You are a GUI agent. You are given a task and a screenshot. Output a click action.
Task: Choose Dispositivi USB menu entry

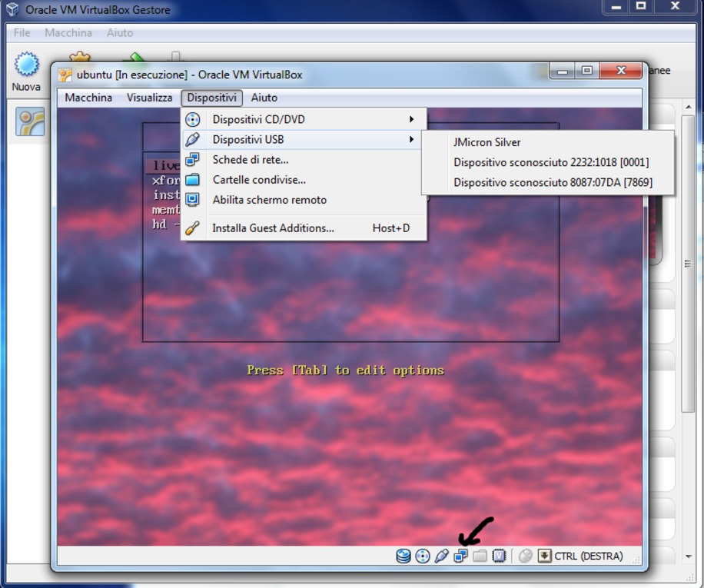click(304, 140)
